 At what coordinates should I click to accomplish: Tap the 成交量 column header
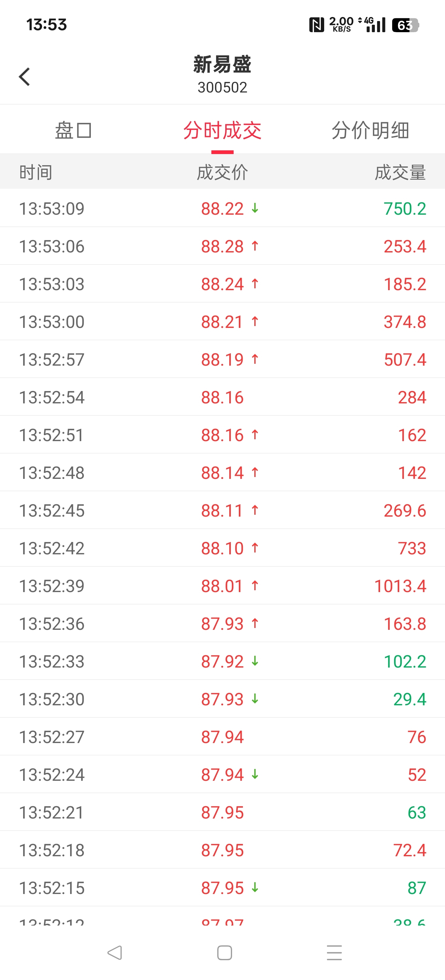click(x=400, y=172)
